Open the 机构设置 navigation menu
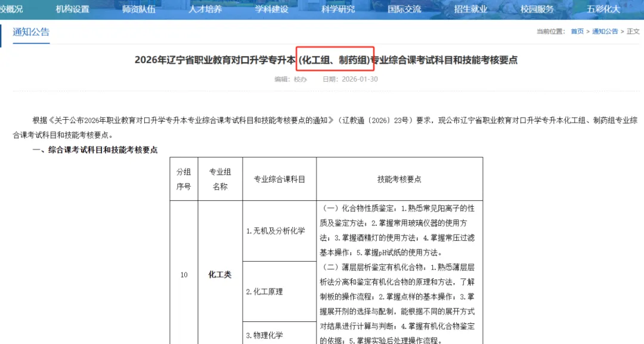This screenshot has width=644, height=344. point(72,9)
